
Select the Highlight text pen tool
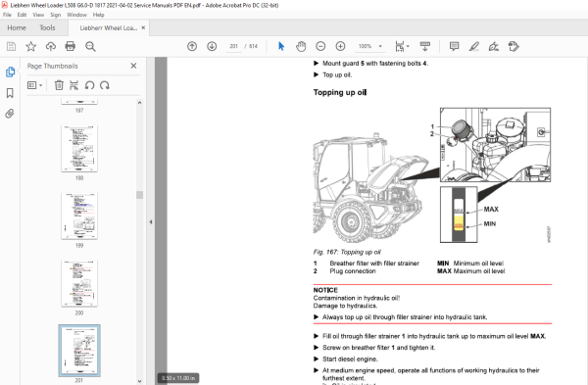[474, 46]
